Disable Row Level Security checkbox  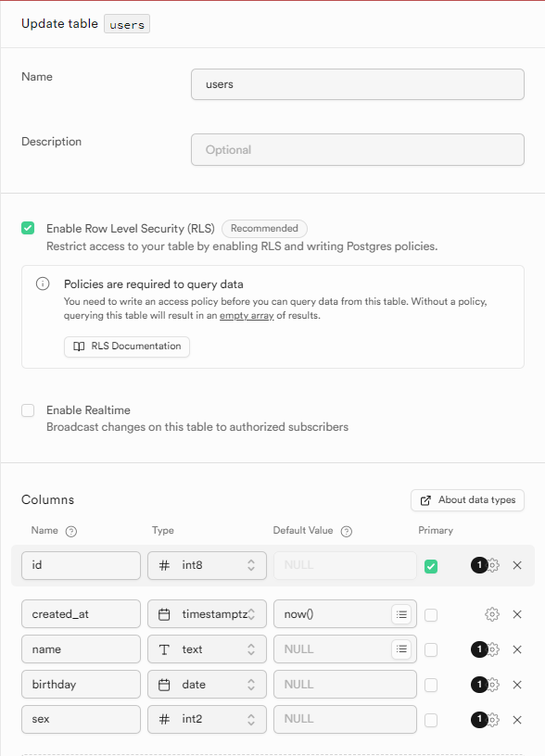tap(28, 228)
